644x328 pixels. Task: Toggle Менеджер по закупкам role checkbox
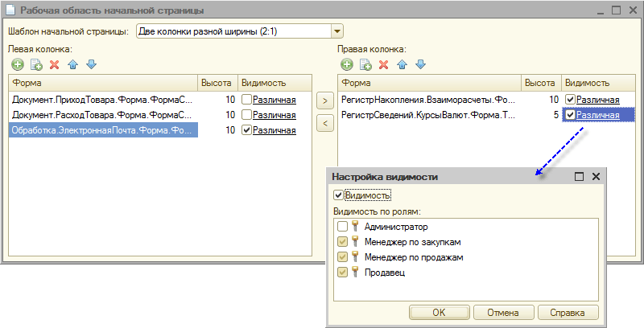(x=343, y=242)
